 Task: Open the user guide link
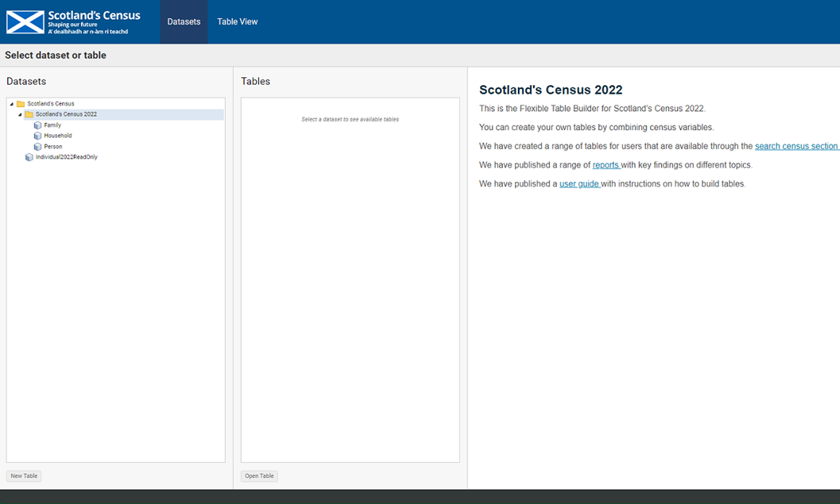[x=579, y=184]
